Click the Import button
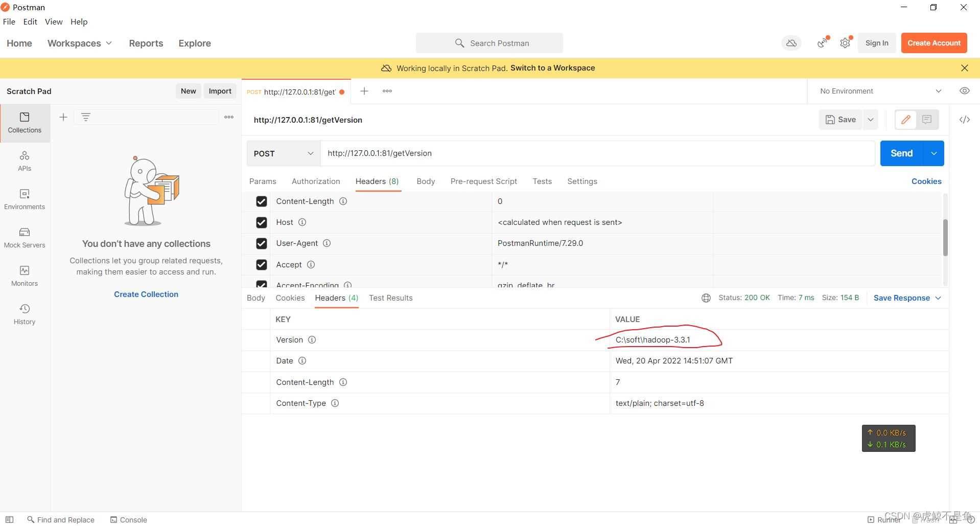 click(220, 91)
